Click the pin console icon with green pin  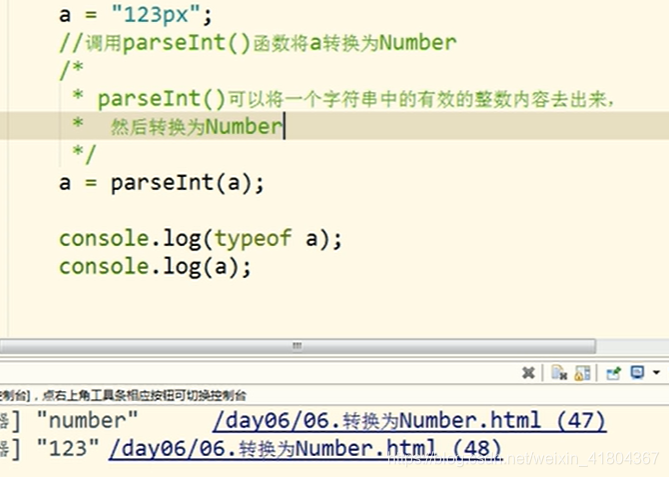click(614, 373)
